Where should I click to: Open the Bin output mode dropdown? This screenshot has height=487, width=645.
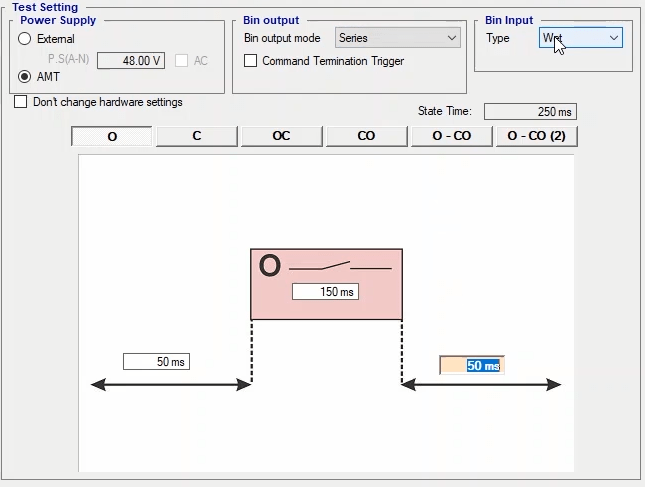pos(397,38)
